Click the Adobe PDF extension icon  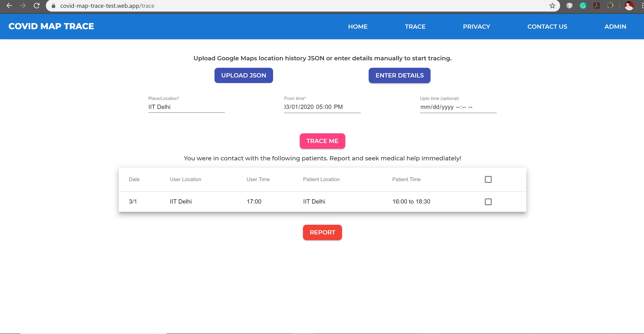click(x=596, y=6)
